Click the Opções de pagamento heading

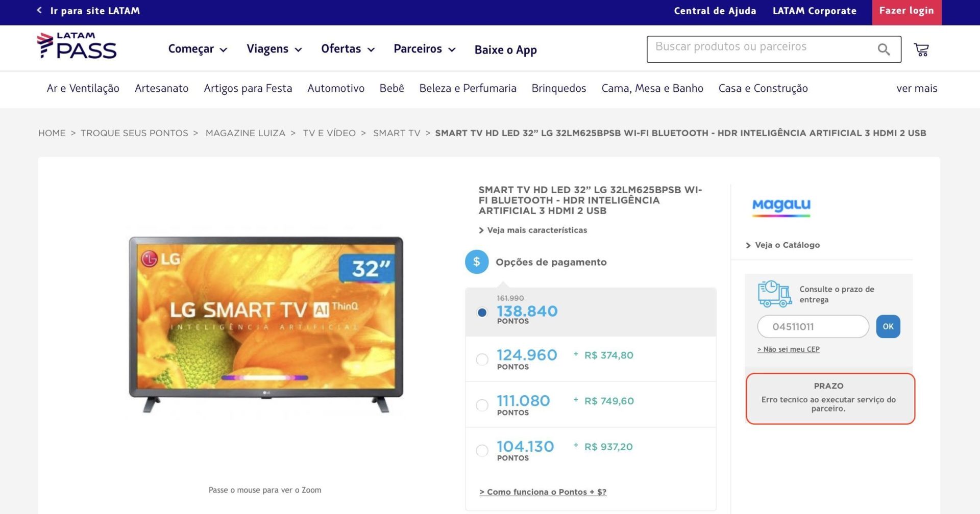[551, 262]
